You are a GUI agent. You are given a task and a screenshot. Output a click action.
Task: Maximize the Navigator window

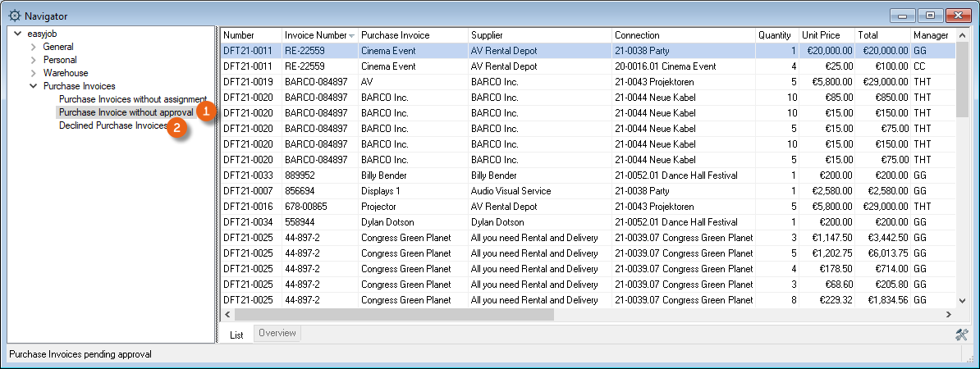tap(930, 16)
